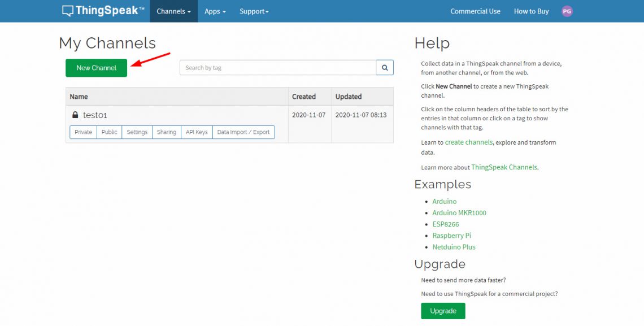Open Data Import / Export for test01

tap(243, 132)
